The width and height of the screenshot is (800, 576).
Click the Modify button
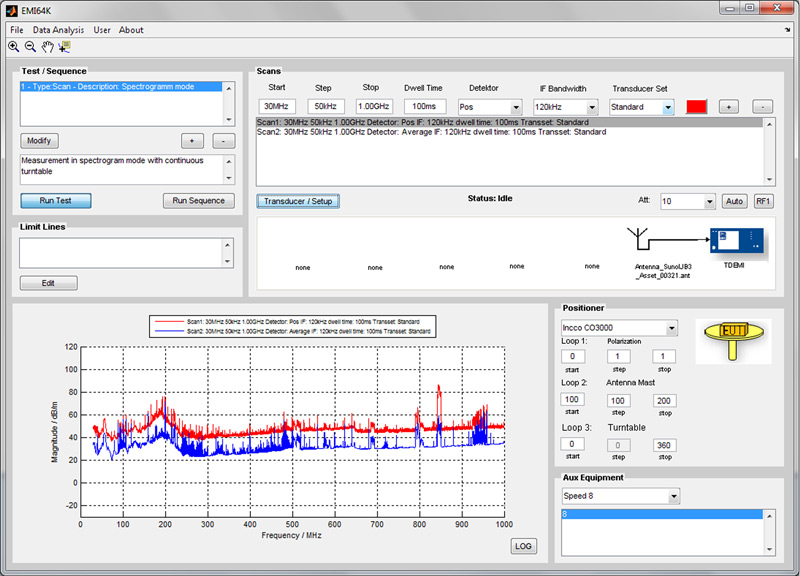coord(39,141)
